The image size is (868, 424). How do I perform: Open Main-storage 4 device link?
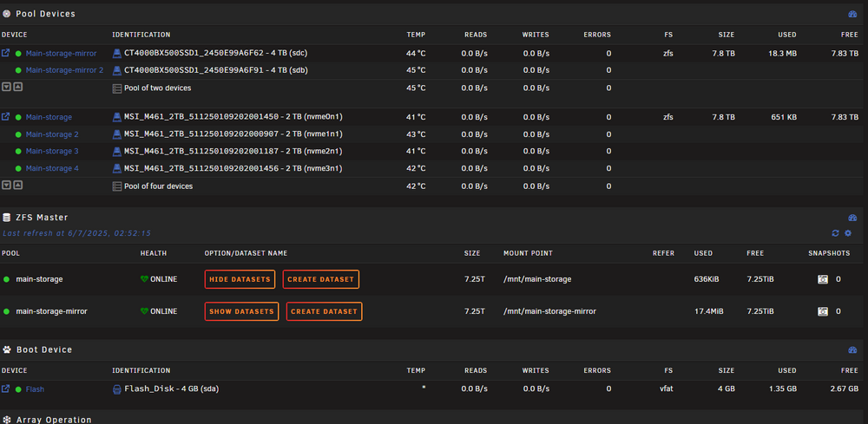point(52,168)
